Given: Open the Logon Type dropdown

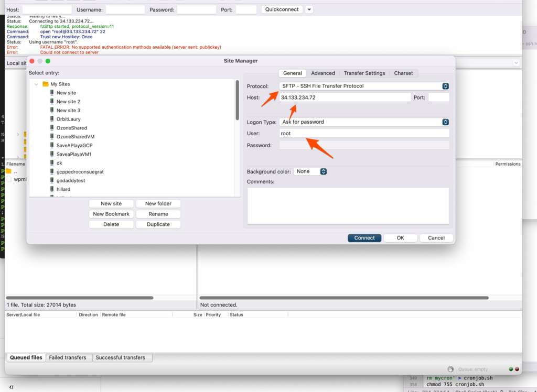Looking at the screenshot, I should [445, 122].
